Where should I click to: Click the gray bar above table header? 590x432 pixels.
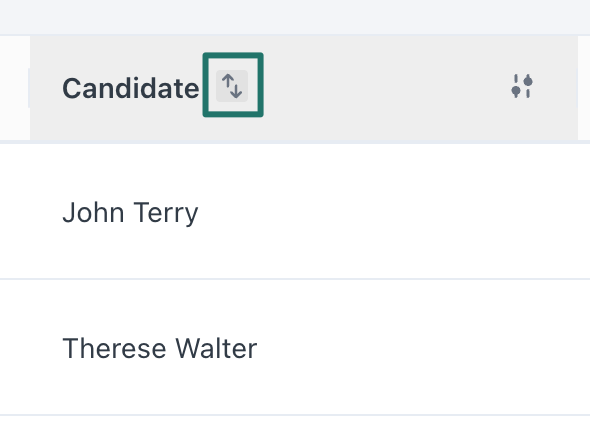pos(295,17)
